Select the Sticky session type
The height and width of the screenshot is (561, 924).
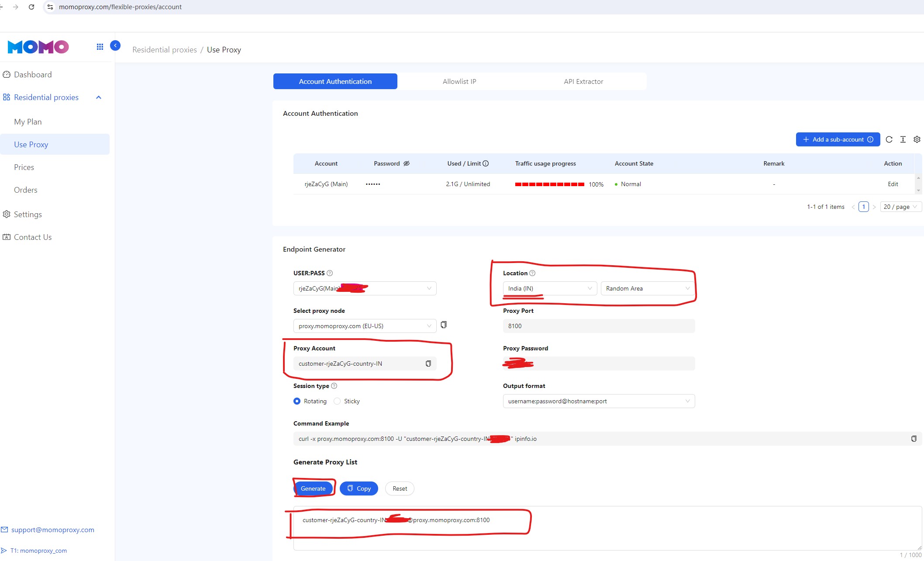pos(337,401)
